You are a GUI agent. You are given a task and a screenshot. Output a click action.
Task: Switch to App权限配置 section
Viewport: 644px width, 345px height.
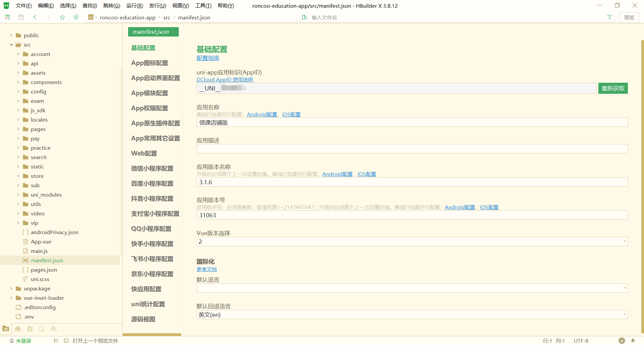(x=150, y=108)
